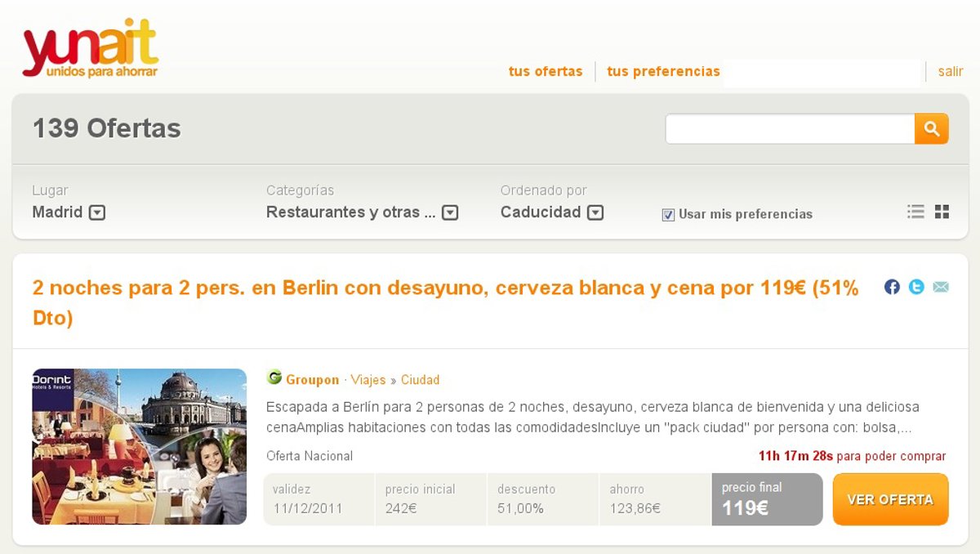Share the Berlin offer on Facebook
This screenshot has width=980, height=554.
(x=892, y=287)
